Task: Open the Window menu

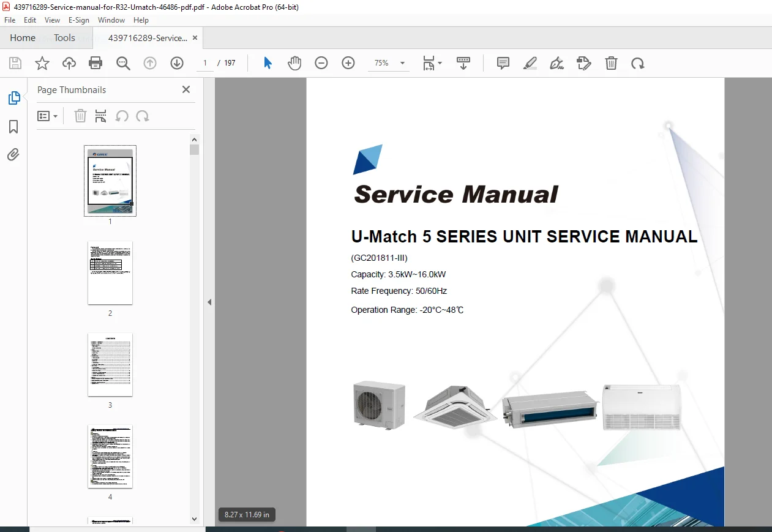Action: [x=111, y=20]
